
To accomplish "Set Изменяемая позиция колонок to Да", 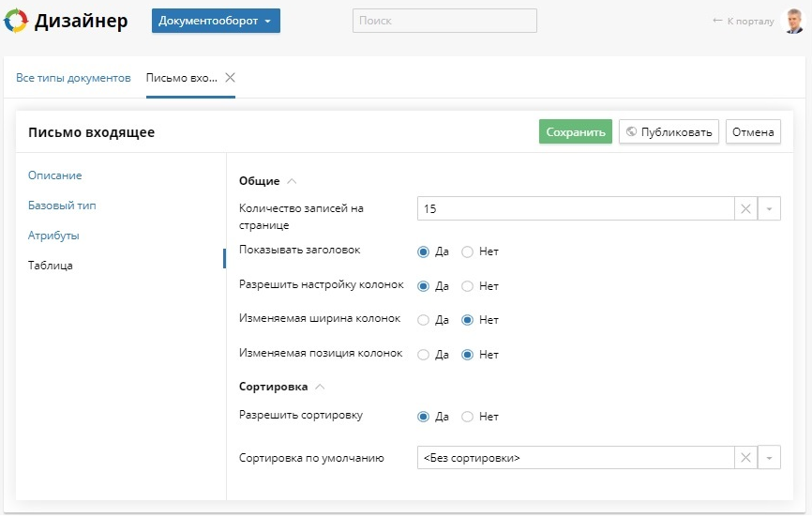I will 423,355.
